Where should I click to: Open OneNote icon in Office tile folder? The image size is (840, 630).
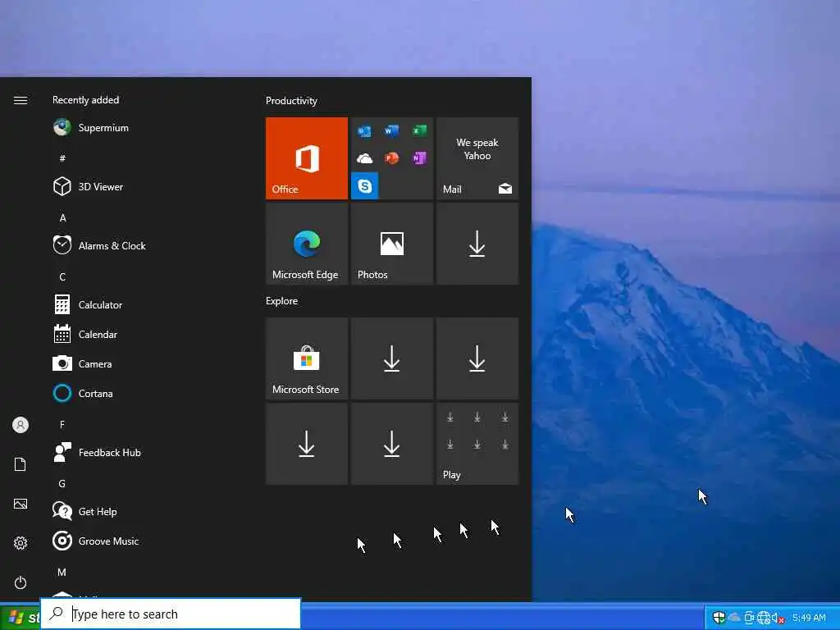tap(419, 158)
